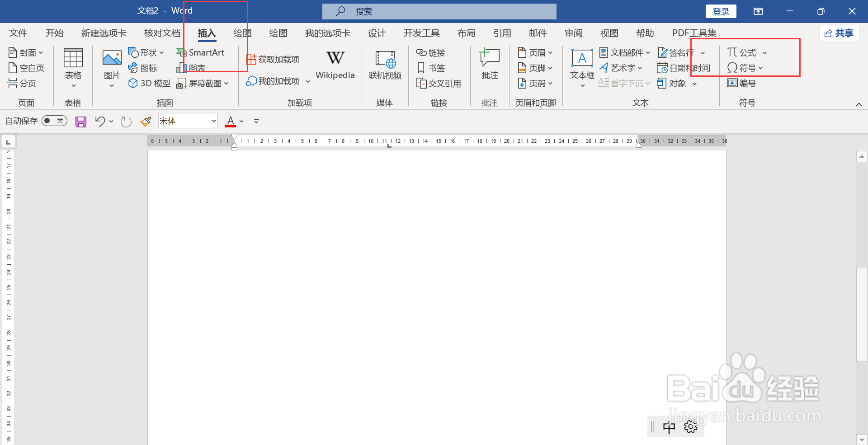Click the 共享 share button
The image size is (868, 445).
click(x=839, y=33)
